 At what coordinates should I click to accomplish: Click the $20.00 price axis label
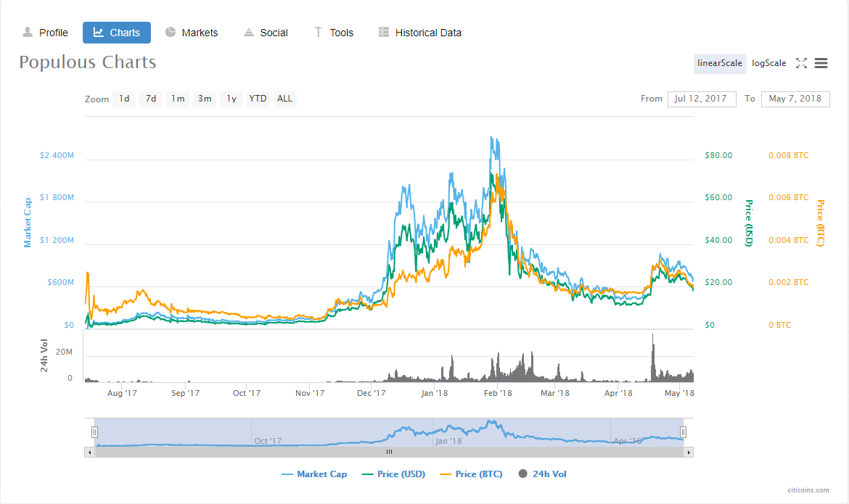[x=718, y=283]
